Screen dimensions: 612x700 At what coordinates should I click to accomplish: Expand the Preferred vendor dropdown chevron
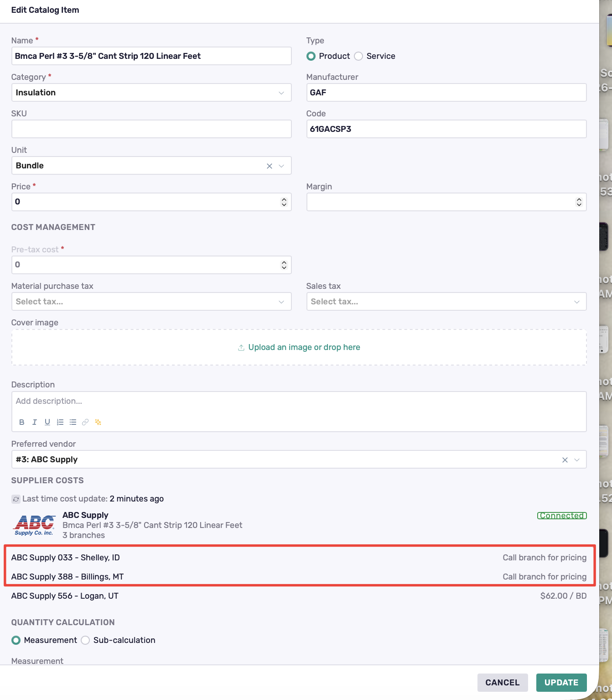pos(577,460)
